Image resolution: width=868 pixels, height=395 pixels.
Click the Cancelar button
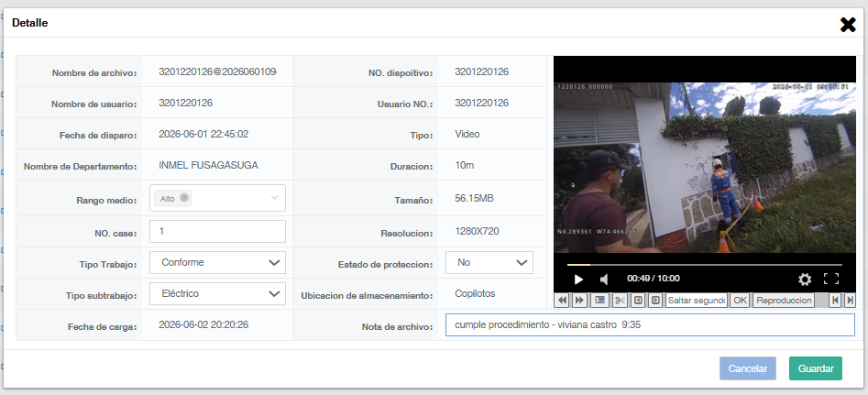(748, 368)
